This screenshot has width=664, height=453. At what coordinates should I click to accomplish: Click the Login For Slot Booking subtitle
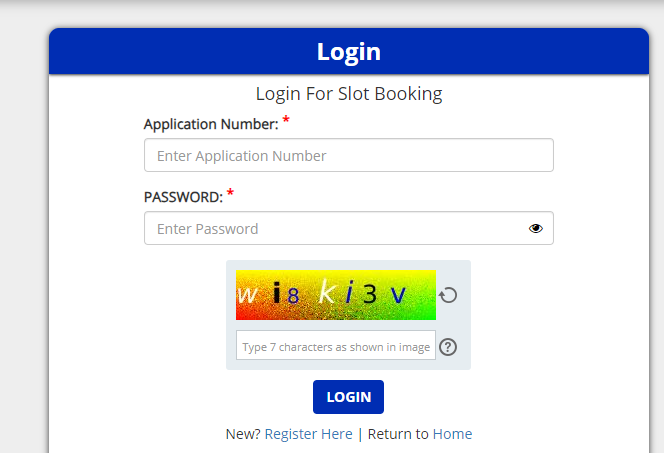click(349, 94)
